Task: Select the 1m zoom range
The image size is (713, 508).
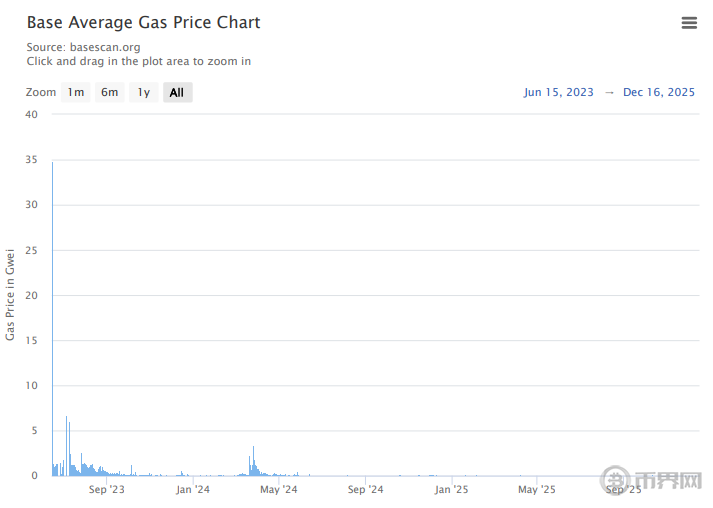Action: 76,93
